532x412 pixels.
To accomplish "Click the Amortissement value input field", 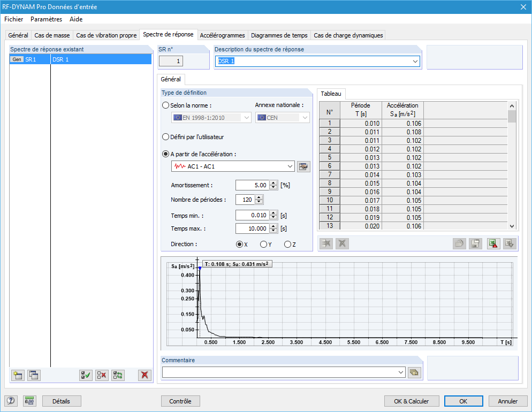I will (x=252, y=185).
